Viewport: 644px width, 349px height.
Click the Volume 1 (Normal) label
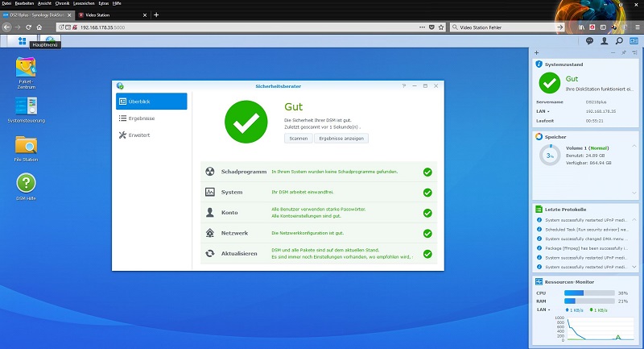click(x=588, y=148)
